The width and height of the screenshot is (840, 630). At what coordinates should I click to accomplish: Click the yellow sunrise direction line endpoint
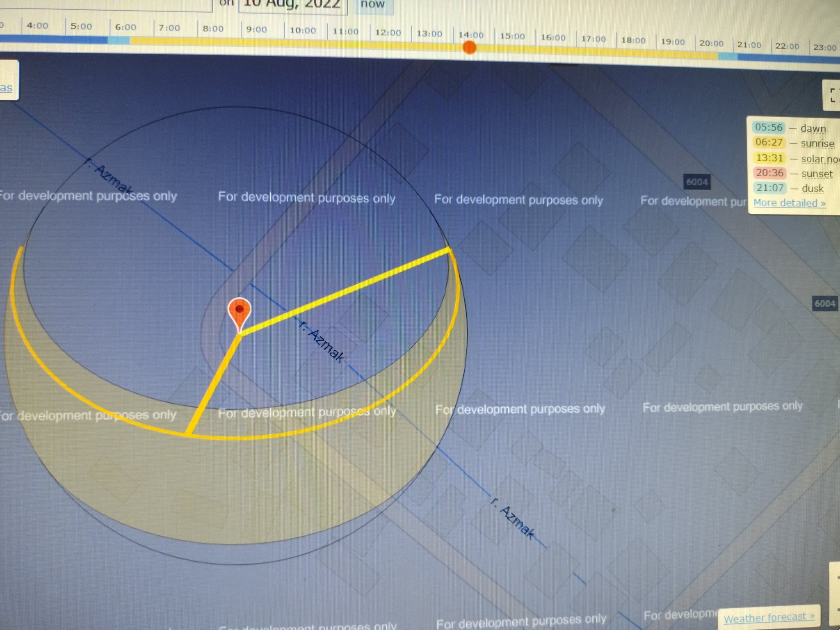[449, 249]
